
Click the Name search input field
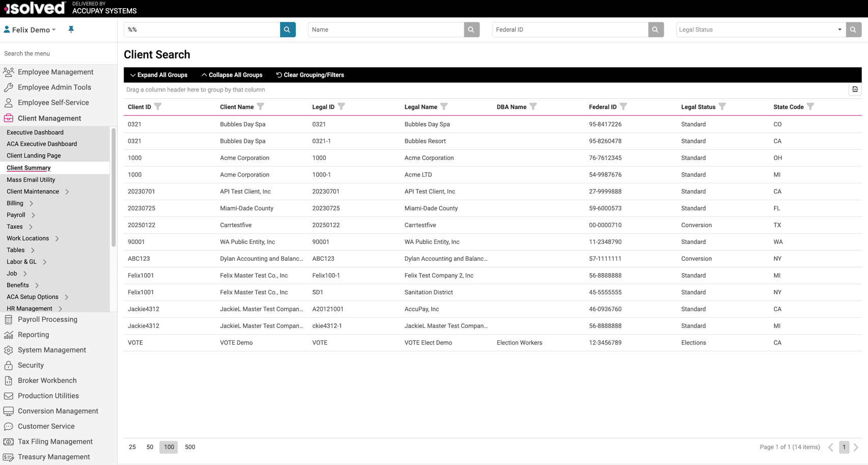(x=386, y=30)
